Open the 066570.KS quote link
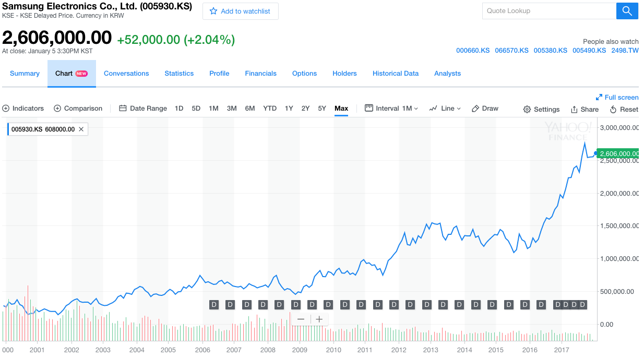The width and height of the screenshot is (644, 358). 511,51
